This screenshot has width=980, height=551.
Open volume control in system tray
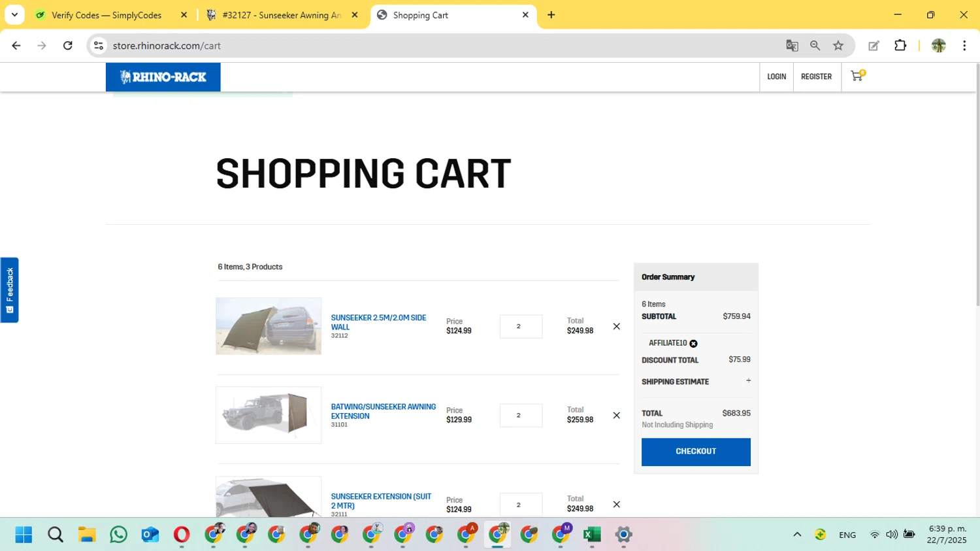[x=892, y=535]
